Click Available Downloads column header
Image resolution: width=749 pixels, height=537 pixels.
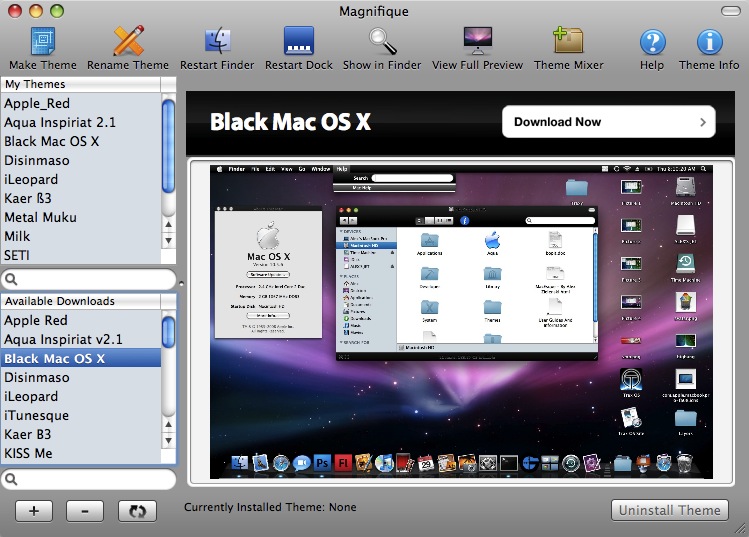[x=81, y=301]
